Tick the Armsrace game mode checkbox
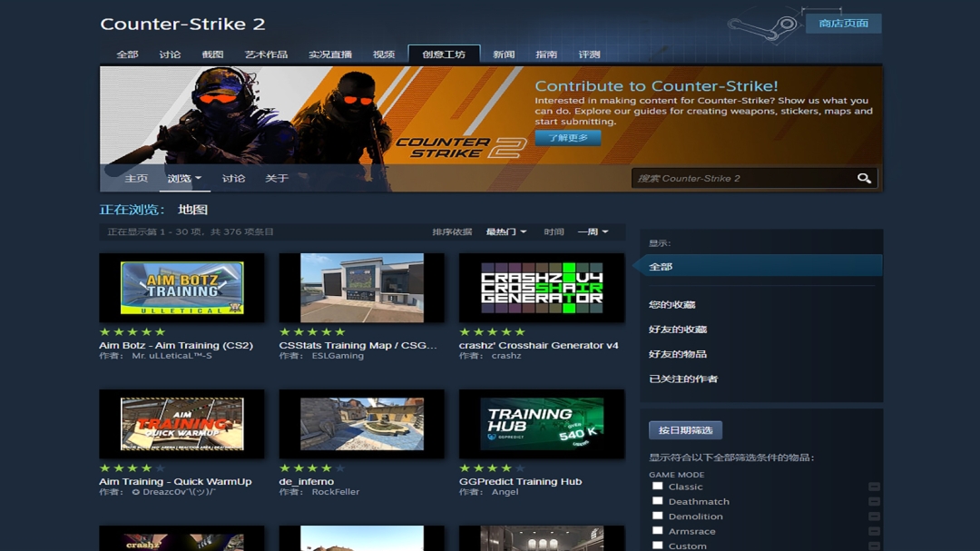Viewport: 980px width, 551px height. click(x=658, y=531)
